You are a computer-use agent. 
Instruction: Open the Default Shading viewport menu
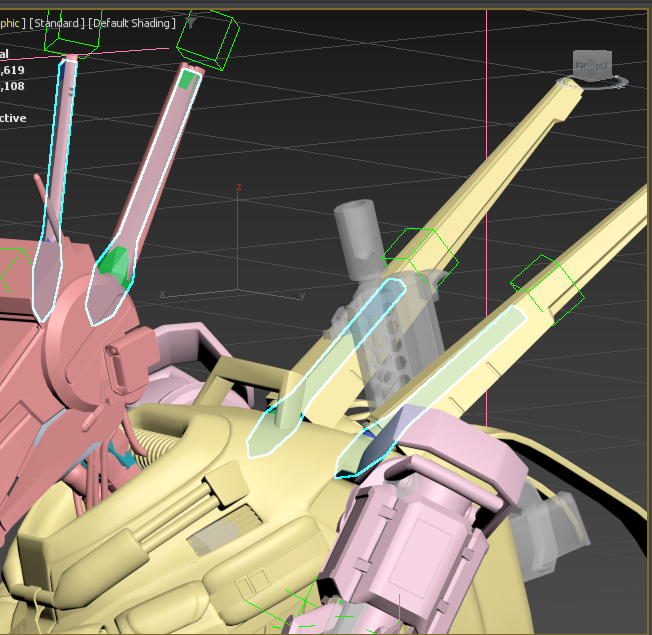tap(132, 23)
